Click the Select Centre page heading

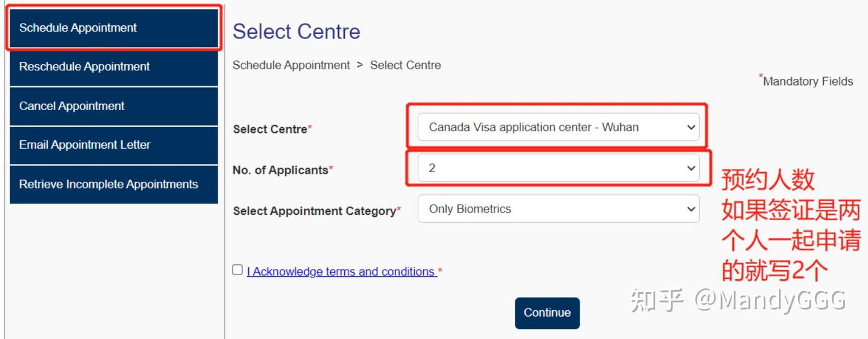296,31
